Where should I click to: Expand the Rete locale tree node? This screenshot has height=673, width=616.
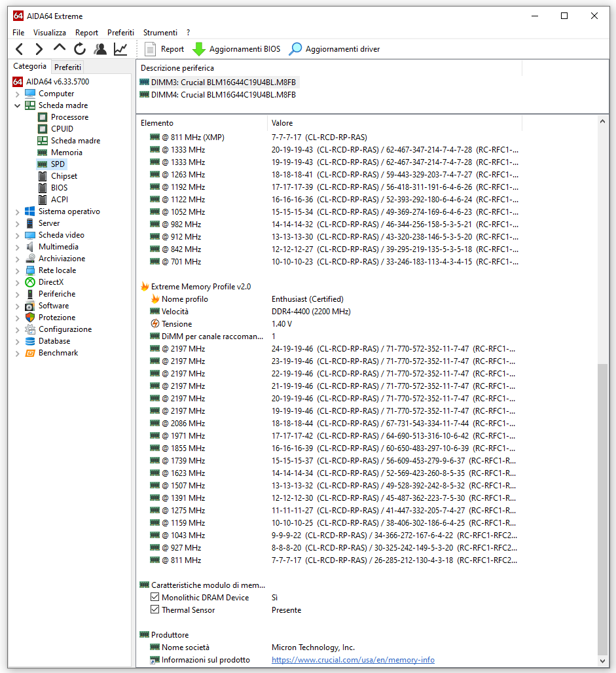pos(17,271)
